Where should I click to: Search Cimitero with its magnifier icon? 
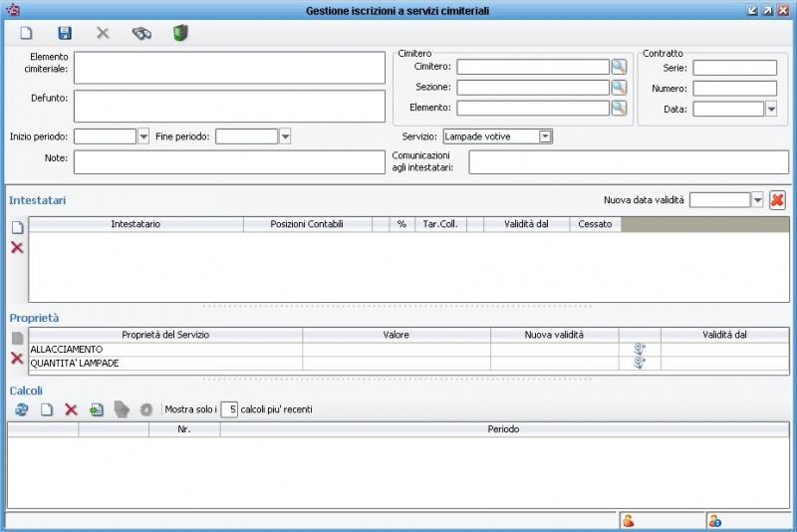(x=619, y=67)
